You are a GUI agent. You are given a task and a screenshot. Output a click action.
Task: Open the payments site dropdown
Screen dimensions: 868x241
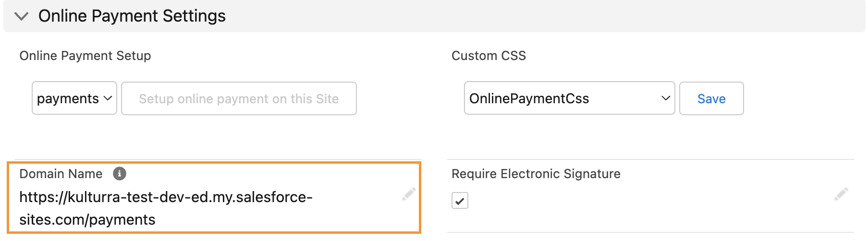point(74,98)
